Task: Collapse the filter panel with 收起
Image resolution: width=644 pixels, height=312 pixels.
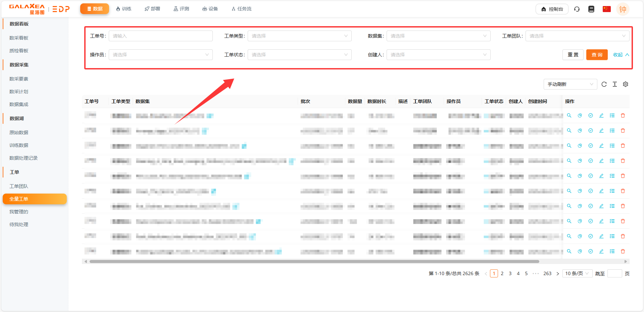Action: point(621,55)
